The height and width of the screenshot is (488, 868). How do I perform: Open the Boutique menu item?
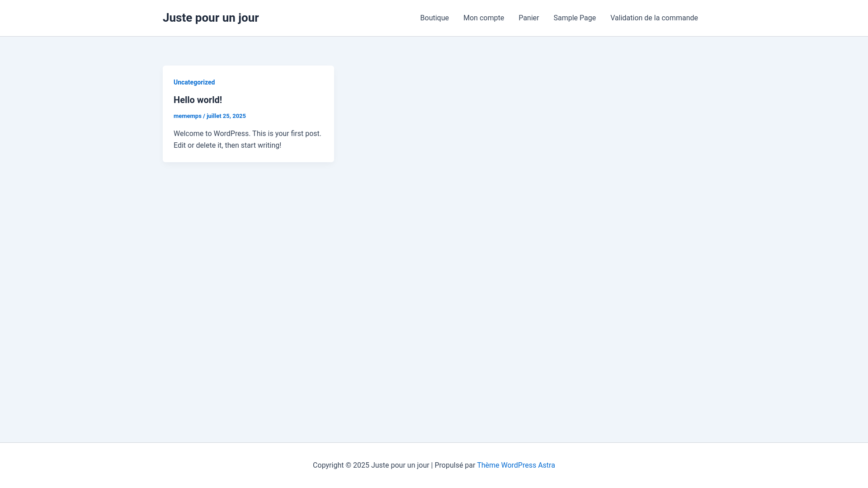(x=434, y=18)
